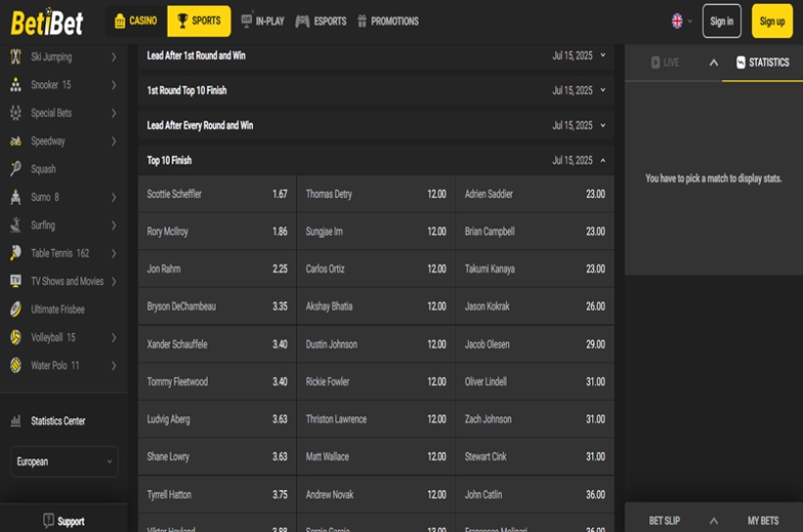Open the Ski Jumping sport icon
The width and height of the screenshot is (803, 532).
coord(16,57)
